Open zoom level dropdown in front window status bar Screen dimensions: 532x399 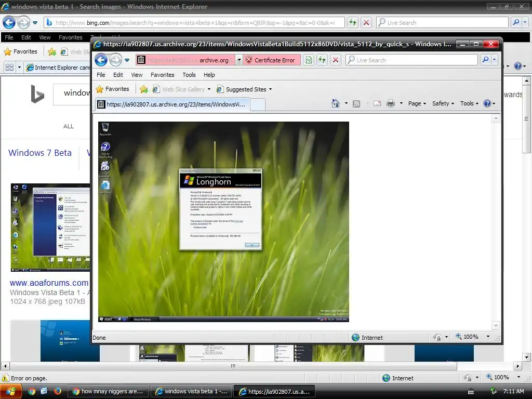pyautogui.click(x=488, y=337)
